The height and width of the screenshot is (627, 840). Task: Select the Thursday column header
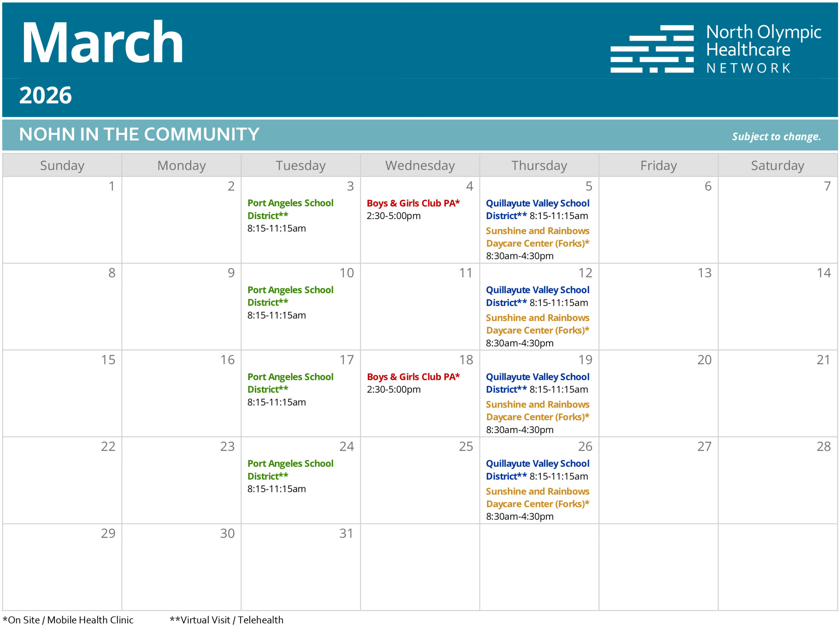tap(539, 165)
